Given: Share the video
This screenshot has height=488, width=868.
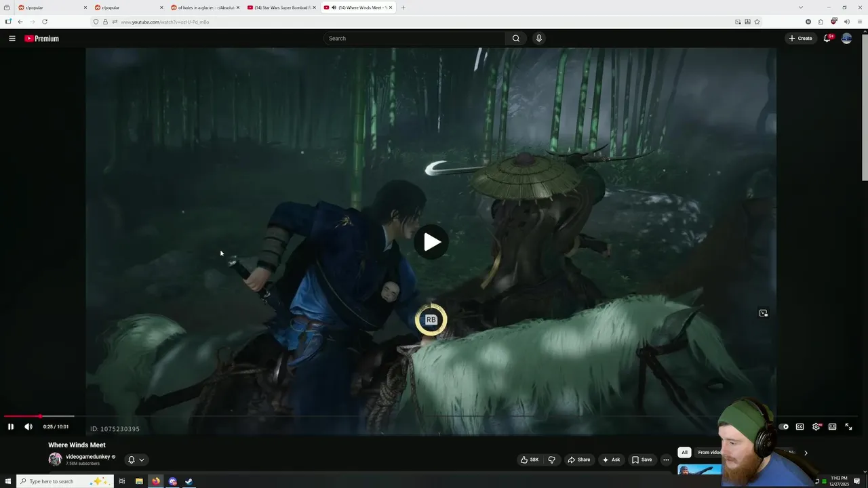Looking at the screenshot, I should (x=578, y=460).
